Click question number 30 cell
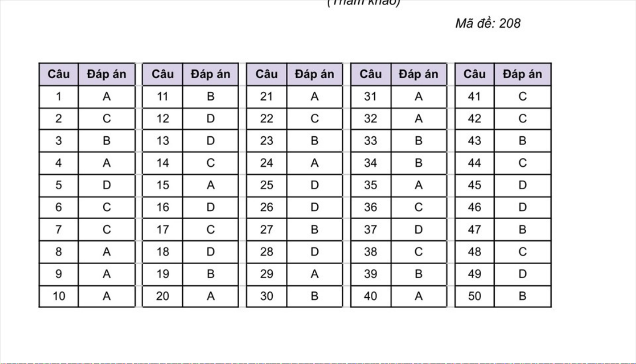Viewport: 636px width, 364px height. [x=267, y=296]
